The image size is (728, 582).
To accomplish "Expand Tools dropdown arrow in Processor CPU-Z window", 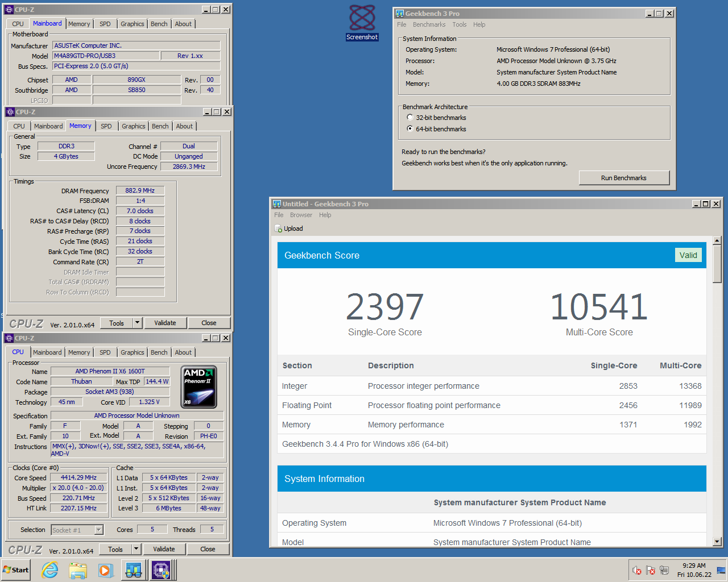I will tap(136, 549).
